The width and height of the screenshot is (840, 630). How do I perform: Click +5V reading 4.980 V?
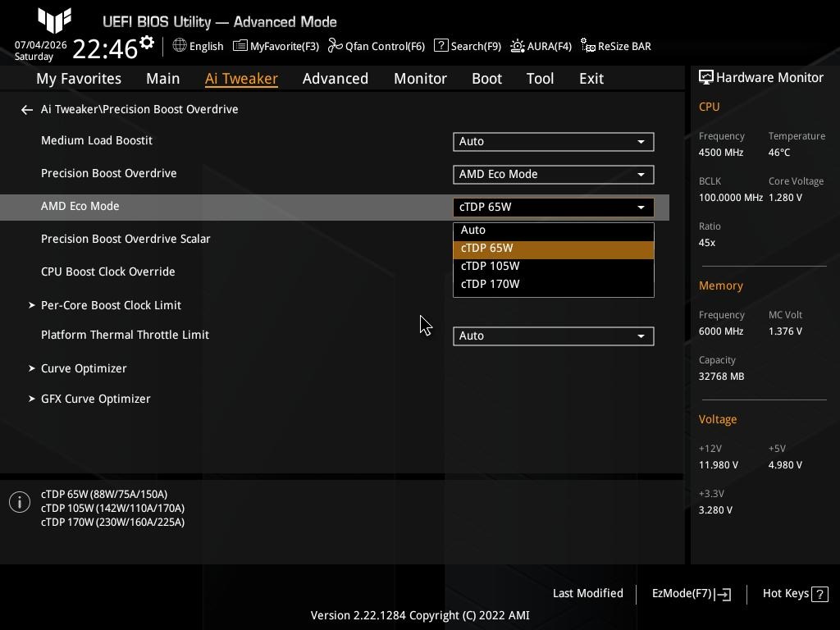pyautogui.click(x=785, y=466)
